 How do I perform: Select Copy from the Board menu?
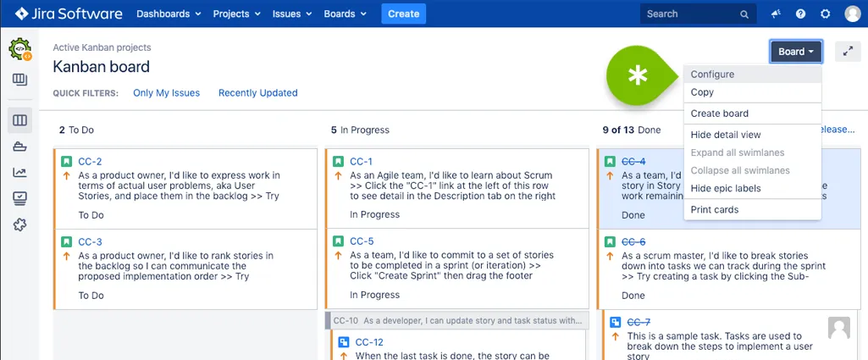pyautogui.click(x=752, y=92)
